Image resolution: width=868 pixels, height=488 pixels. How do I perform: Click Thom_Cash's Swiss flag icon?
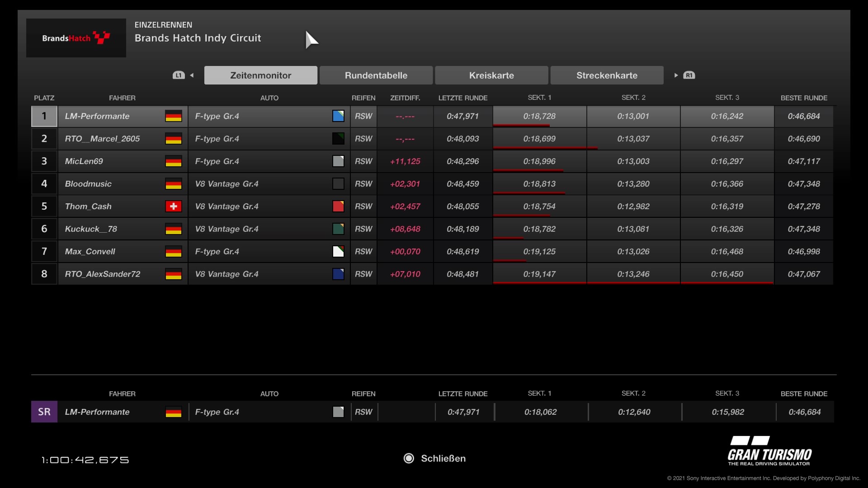coord(173,206)
